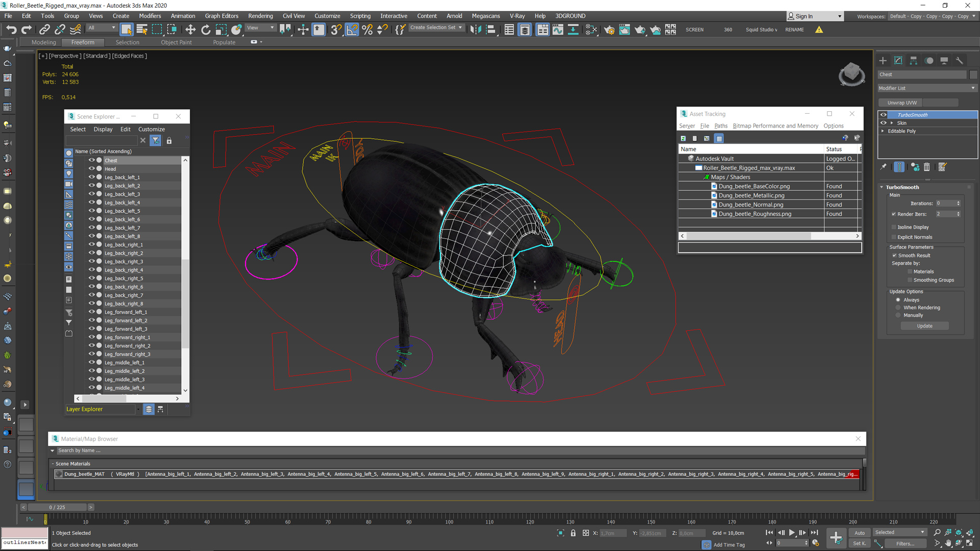Screen dimensions: 980x551
Task: Open the Hierarchy tab of the command panel
Action: tap(914, 60)
